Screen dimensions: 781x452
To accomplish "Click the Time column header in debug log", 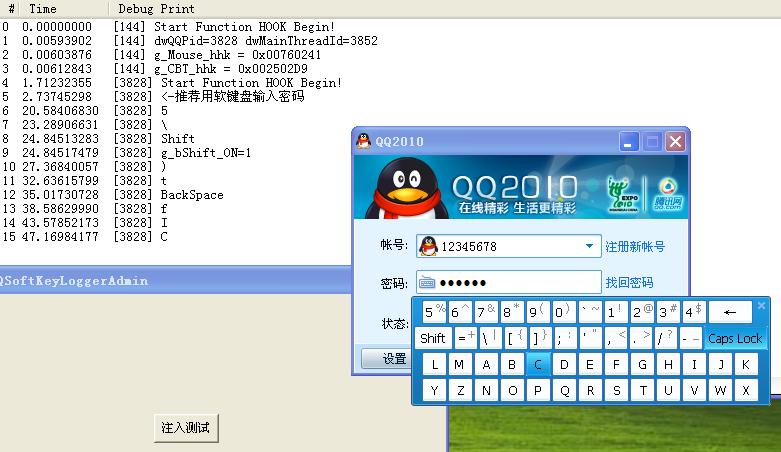I will tap(64, 8).
